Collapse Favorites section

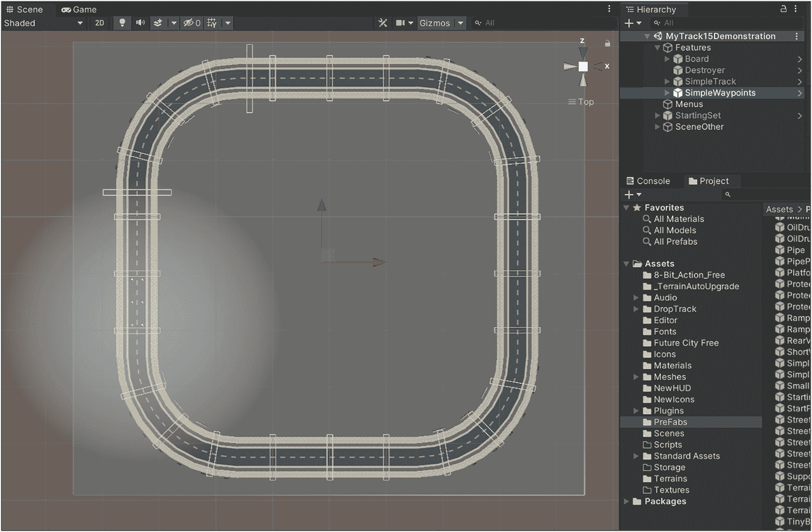pyautogui.click(x=627, y=207)
